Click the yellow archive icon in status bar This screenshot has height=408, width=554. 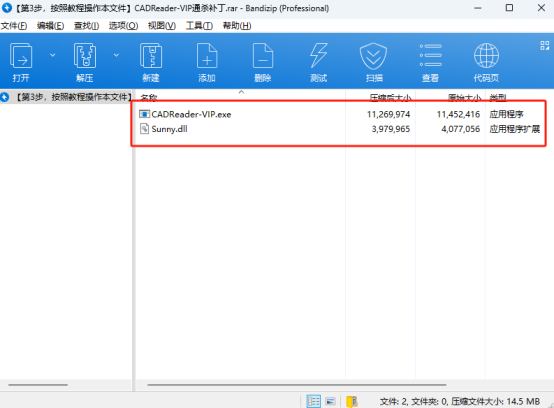tap(352, 402)
